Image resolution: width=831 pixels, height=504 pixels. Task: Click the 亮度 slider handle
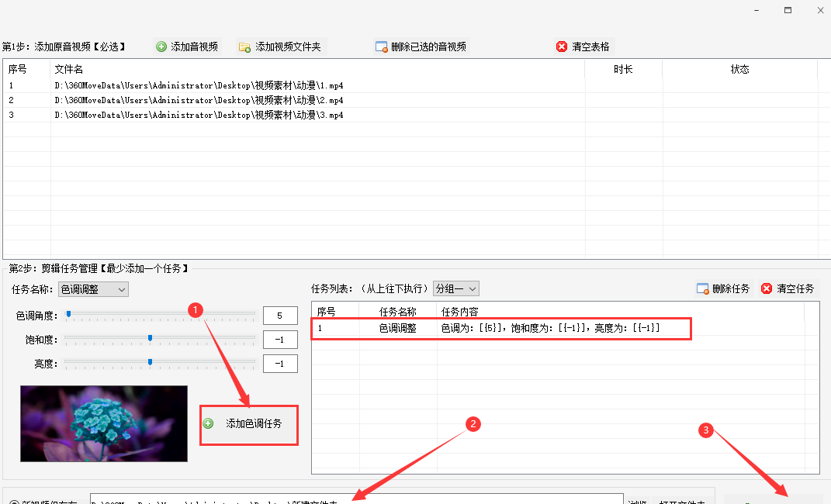(x=150, y=362)
